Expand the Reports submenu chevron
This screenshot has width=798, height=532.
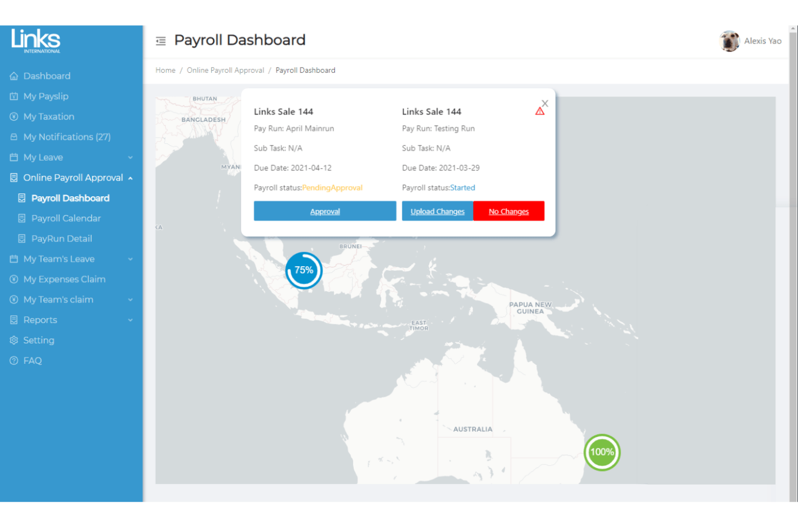[130, 320]
